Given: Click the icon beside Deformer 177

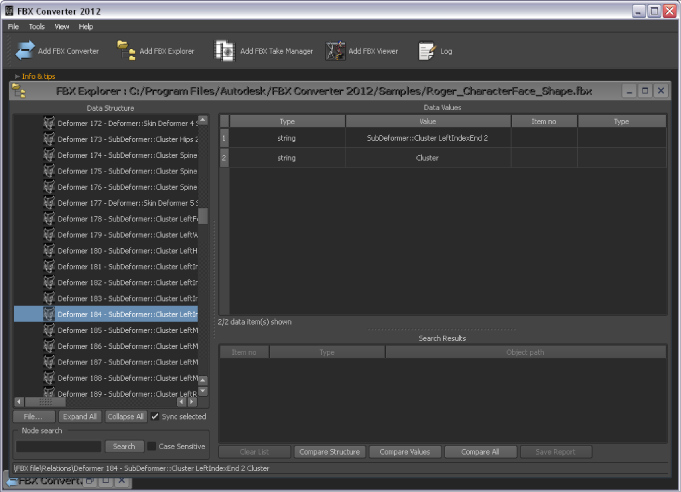Looking at the screenshot, I should click(x=49, y=203).
